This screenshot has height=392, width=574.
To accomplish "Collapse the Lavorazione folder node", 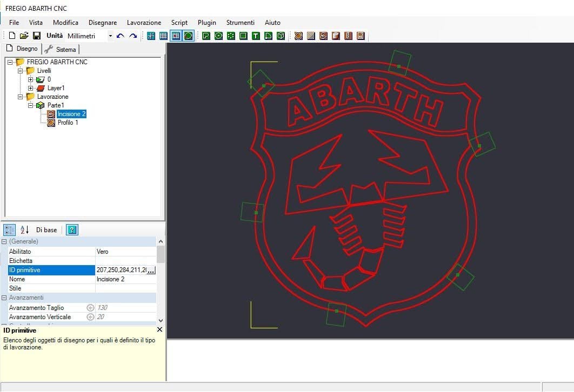I will click(x=21, y=97).
